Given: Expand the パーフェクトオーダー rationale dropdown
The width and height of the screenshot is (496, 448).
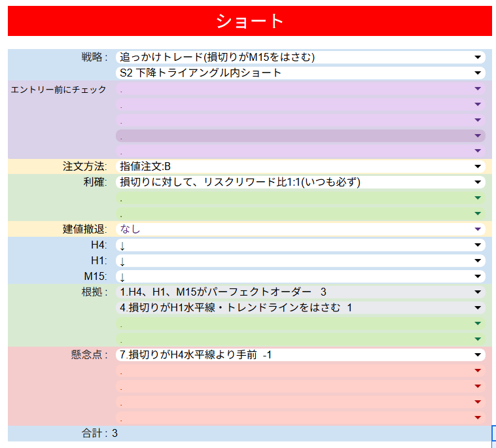Looking at the screenshot, I should coord(477,292).
